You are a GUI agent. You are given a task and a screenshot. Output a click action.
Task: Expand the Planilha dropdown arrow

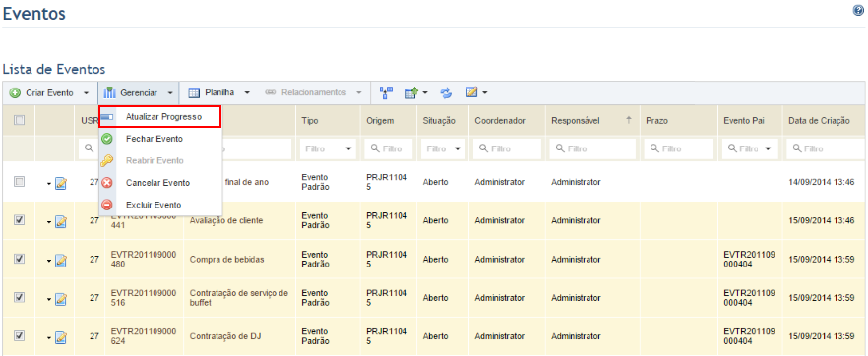click(x=247, y=93)
